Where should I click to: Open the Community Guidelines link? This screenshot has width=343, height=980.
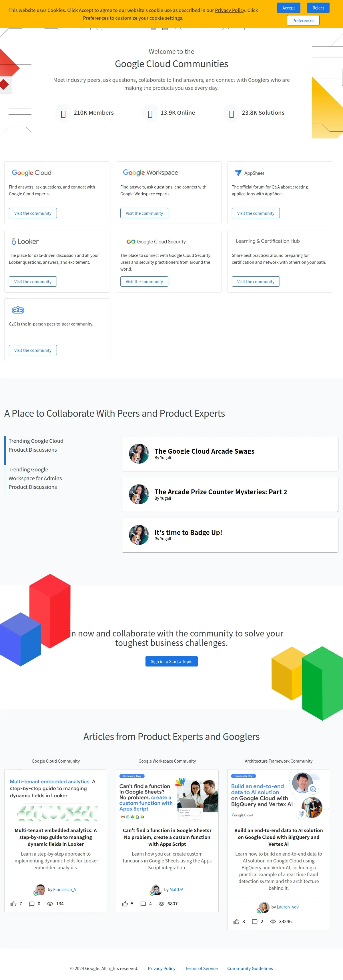coord(250,968)
